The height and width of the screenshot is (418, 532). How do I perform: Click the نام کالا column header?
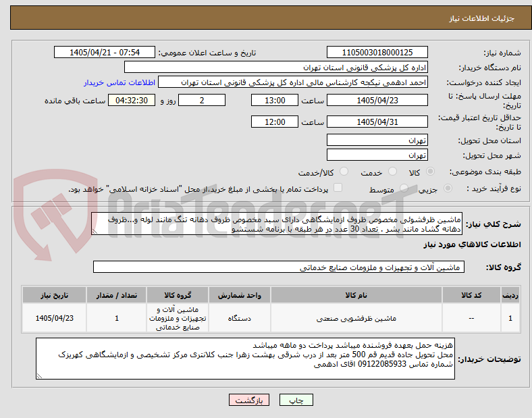coord(356,295)
